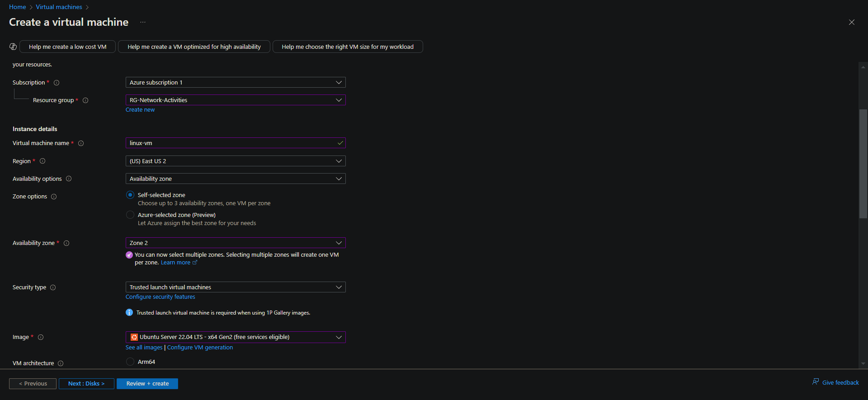Open Learn more link about multiple zones
868x400 pixels.
click(175, 263)
